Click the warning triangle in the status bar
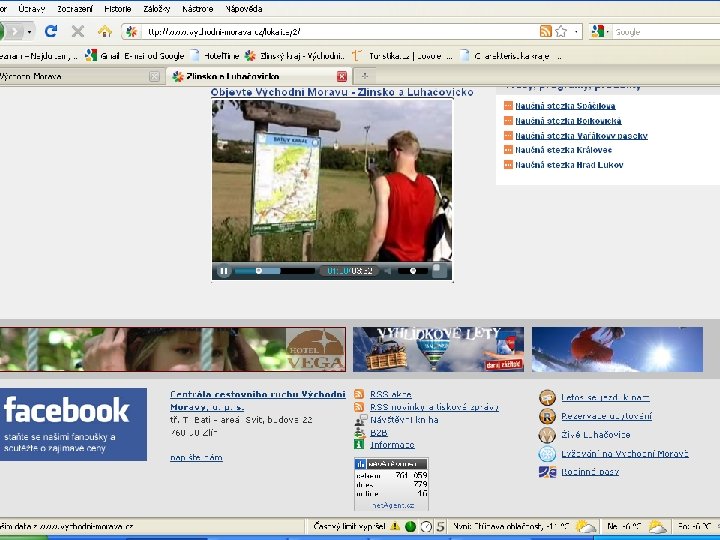The width and height of the screenshot is (720, 540). coord(395,526)
